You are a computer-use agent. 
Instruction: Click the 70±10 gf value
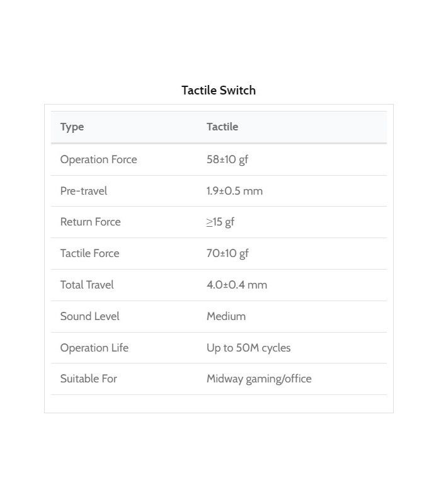pos(227,253)
